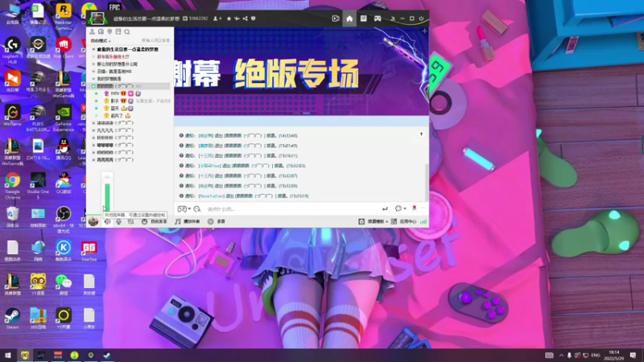Click the channel avatar in YY title bar
Image resolution: width=644 pixels, height=362 pixels.
[97, 18]
